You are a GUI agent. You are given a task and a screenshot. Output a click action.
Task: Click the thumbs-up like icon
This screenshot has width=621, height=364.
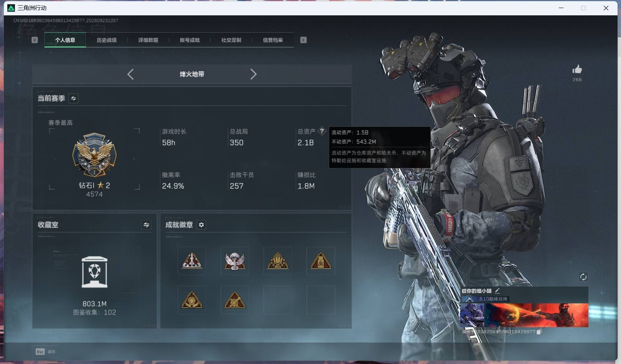point(577,69)
